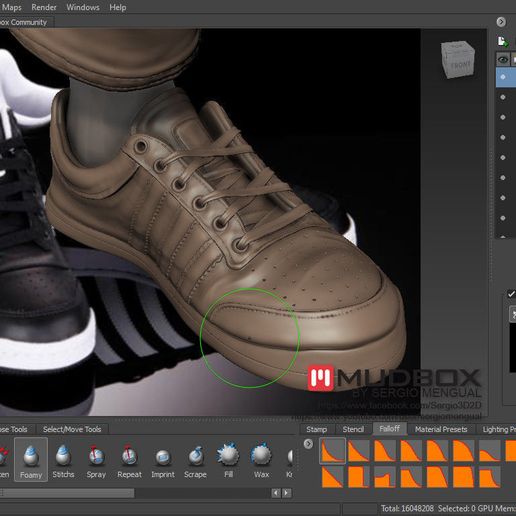Activate the Imprint sculpt tool

[x=163, y=459]
